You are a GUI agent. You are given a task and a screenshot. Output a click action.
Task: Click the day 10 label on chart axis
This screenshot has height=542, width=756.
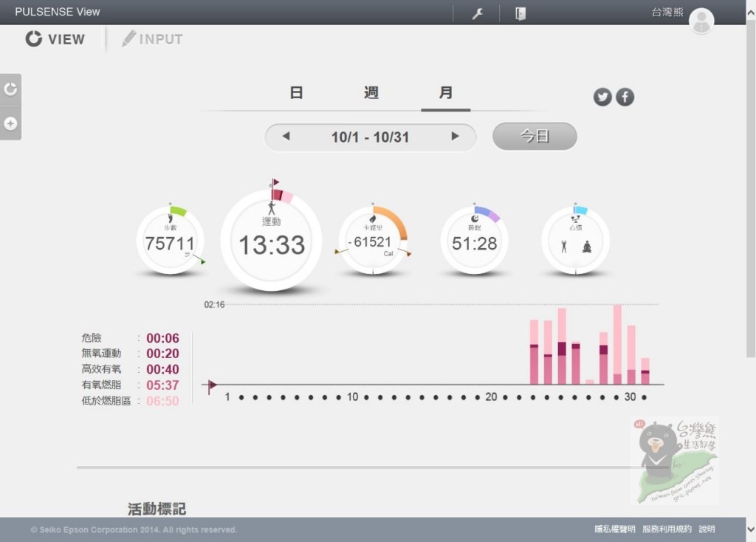click(x=352, y=397)
